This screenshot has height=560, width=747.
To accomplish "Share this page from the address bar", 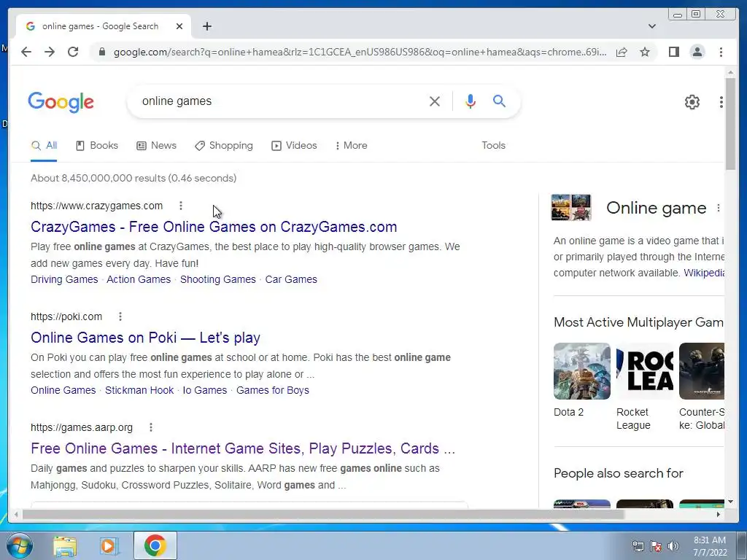I will coord(622,52).
